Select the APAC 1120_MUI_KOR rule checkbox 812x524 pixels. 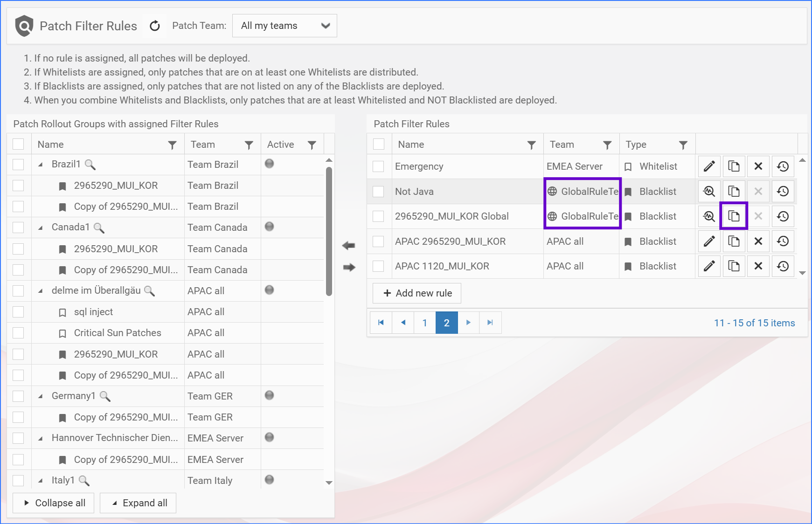click(379, 266)
